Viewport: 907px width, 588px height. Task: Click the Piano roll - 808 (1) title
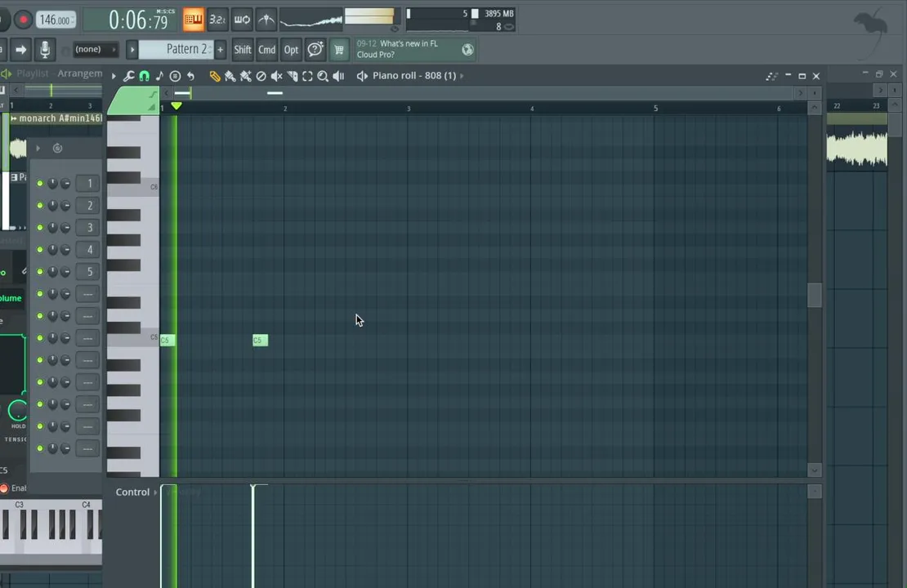(414, 76)
